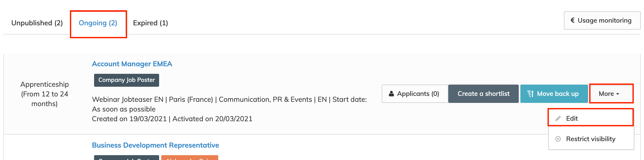The image size is (644, 160).
Task: Click the person icon beside Applicants
Action: (x=391, y=94)
